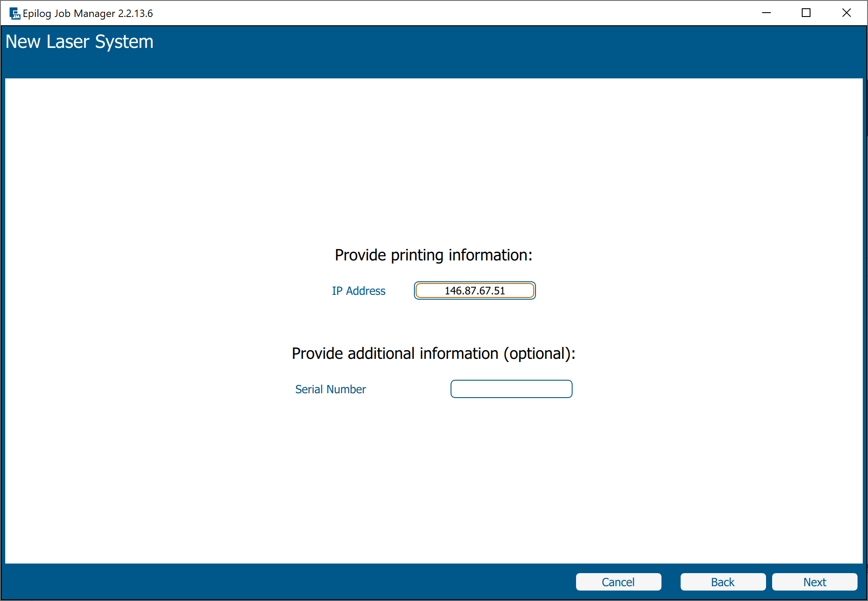The image size is (868, 601).
Task: Click empty white area above printing heading
Action: 434,165
